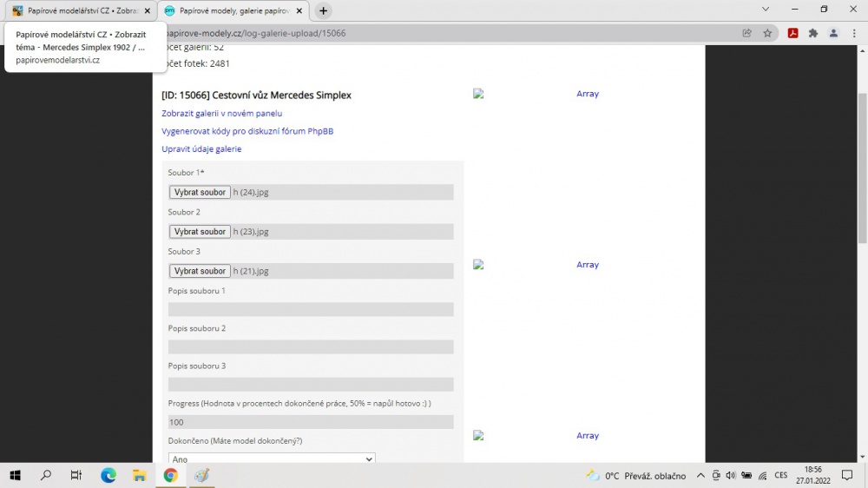Open Task View on taskbar

(76, 475)
